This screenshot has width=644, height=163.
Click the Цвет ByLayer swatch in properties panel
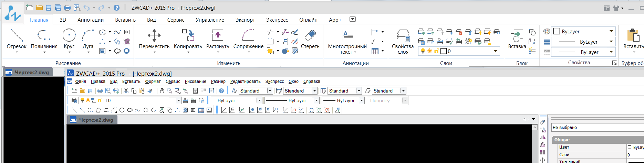(x=630, y=147)
